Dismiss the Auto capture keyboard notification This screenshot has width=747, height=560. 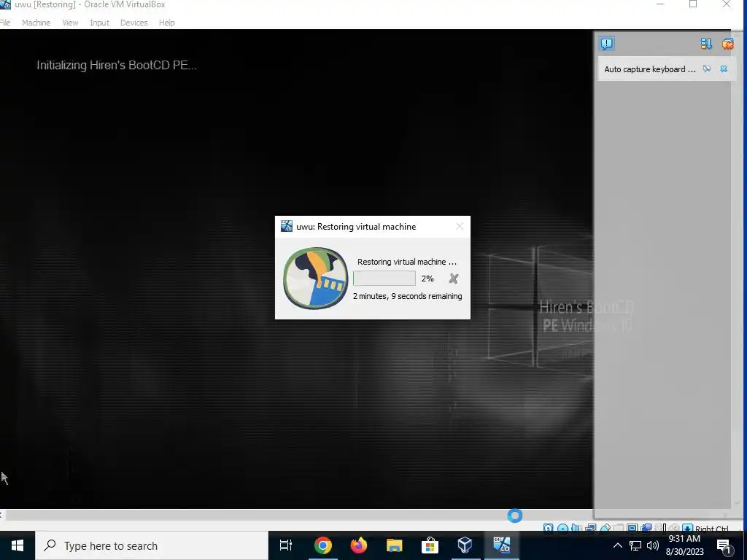pos(724,69)
